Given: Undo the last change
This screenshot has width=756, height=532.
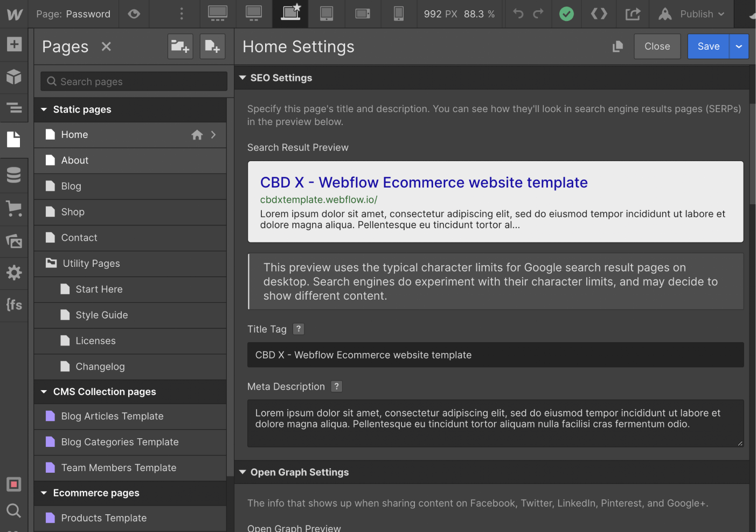Looking at the screenshot, I should [517, 14].
